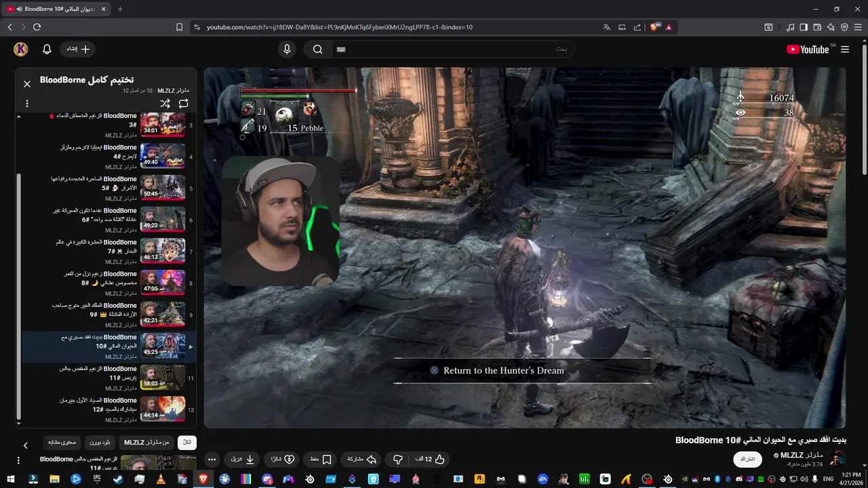Click the search magnifier button
This screenshot has width=868, height=488.
coord(317,49)
